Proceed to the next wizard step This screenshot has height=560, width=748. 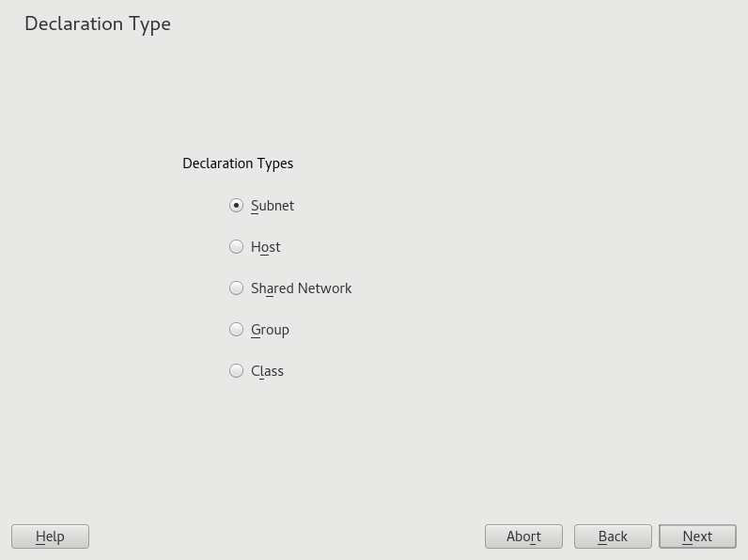(x=697, y=537)
